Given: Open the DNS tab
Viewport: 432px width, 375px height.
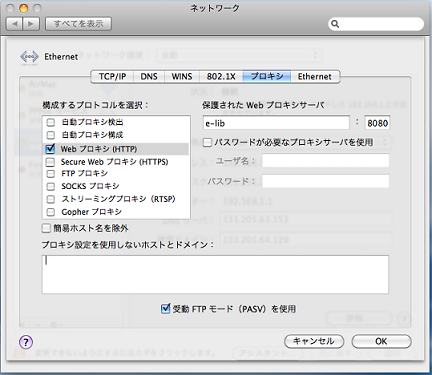Looking at the screenshot, I should click(149, 76).
